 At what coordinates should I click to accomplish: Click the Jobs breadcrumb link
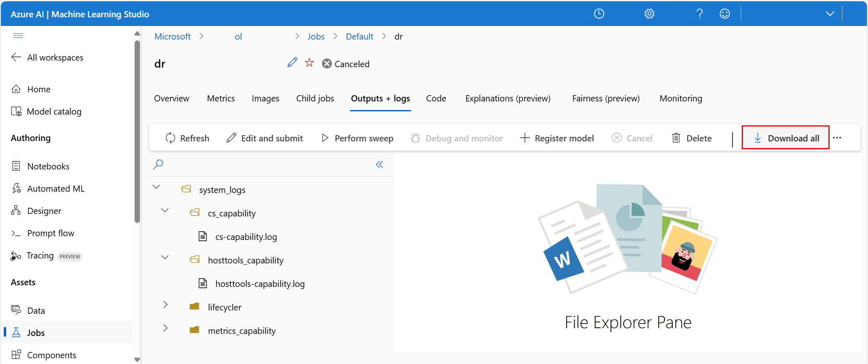click(x=316, y=37)
